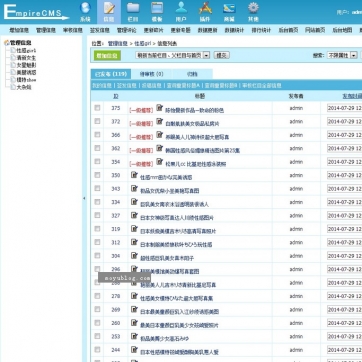Tick the checkbox for row ID 327
Image resolution: width=362 pixels, height=362 pixels.
(x=97, y=215)
